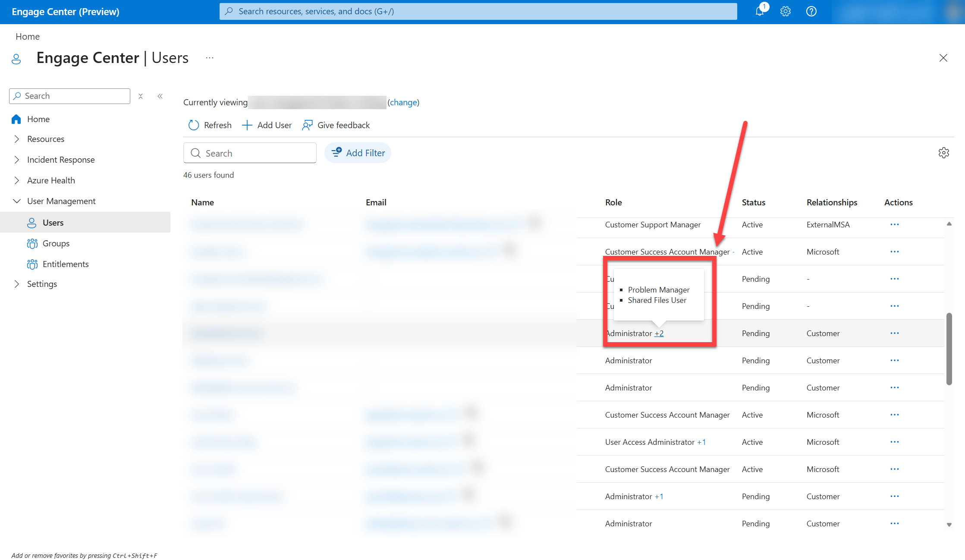This screenshot has width=965, height=560.
Task: Click Engage Center (Preview) portal title
Action: 66,12
